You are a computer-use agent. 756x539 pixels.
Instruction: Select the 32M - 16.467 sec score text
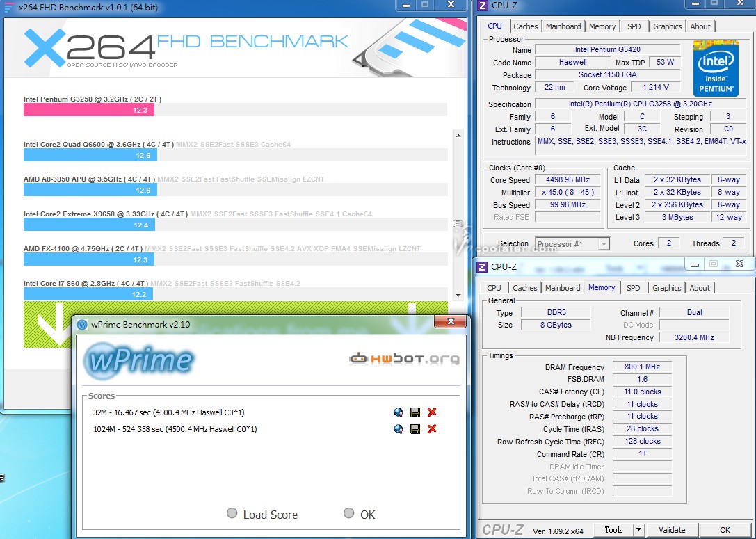(169, 412)
